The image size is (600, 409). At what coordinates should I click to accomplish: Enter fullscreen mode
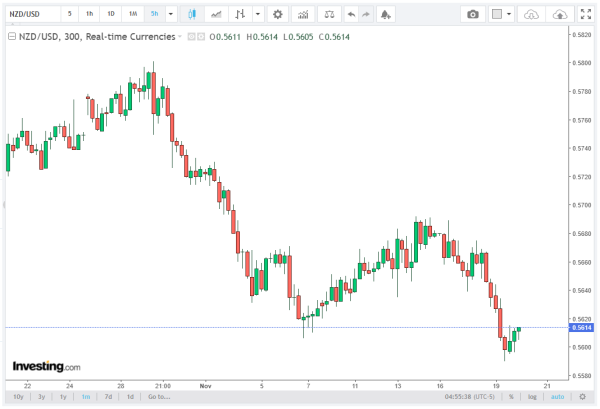click(x=587, y=15)
